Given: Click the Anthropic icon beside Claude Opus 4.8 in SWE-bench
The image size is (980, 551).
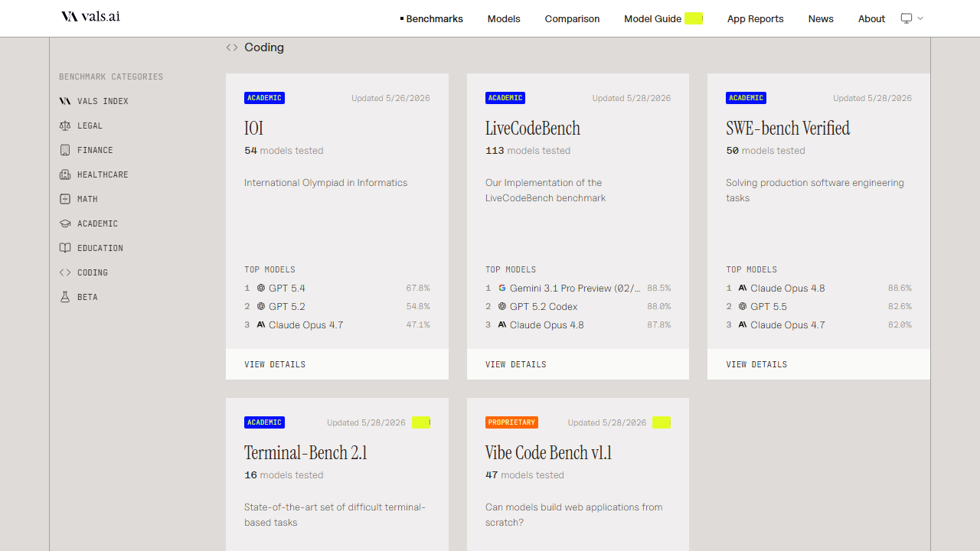Looking at the screenshot, I should 743,289.
